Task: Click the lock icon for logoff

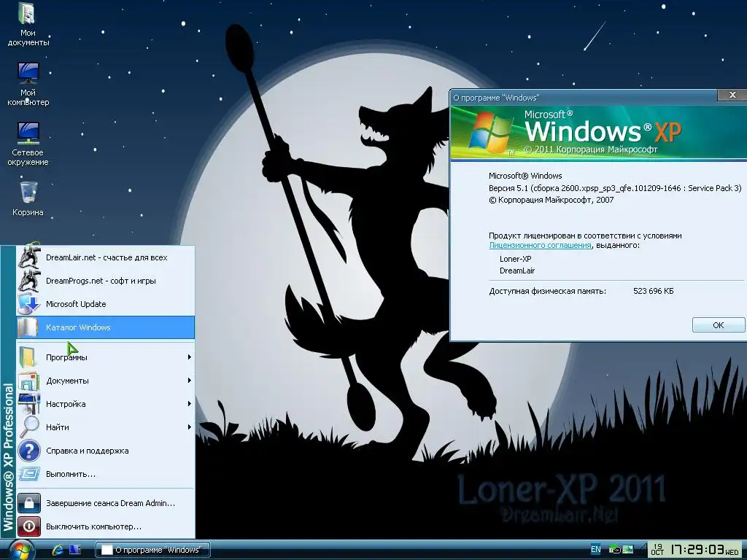Action: [x=29, y=503]
